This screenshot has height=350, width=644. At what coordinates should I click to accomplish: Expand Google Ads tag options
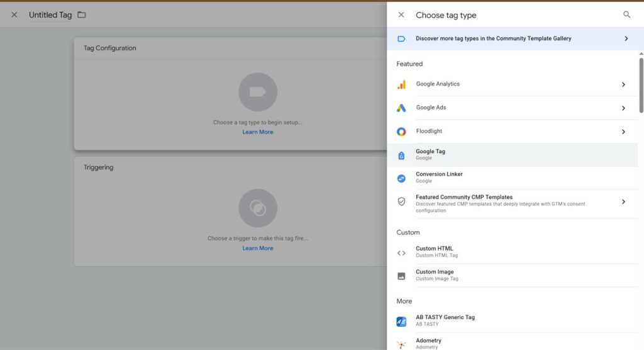click(623, 108)
